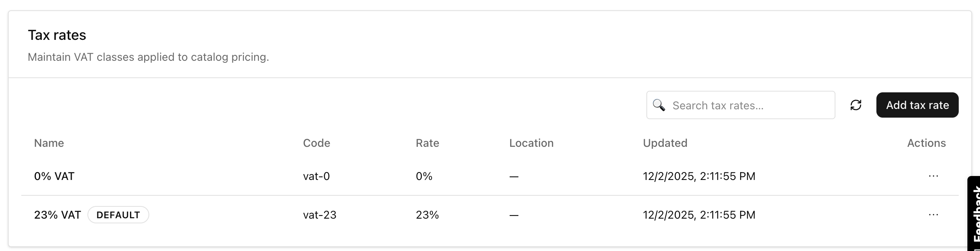Screen dimensions: 980x251
Task: Click the vat-0 code cell
Action: tap(317, 176)
